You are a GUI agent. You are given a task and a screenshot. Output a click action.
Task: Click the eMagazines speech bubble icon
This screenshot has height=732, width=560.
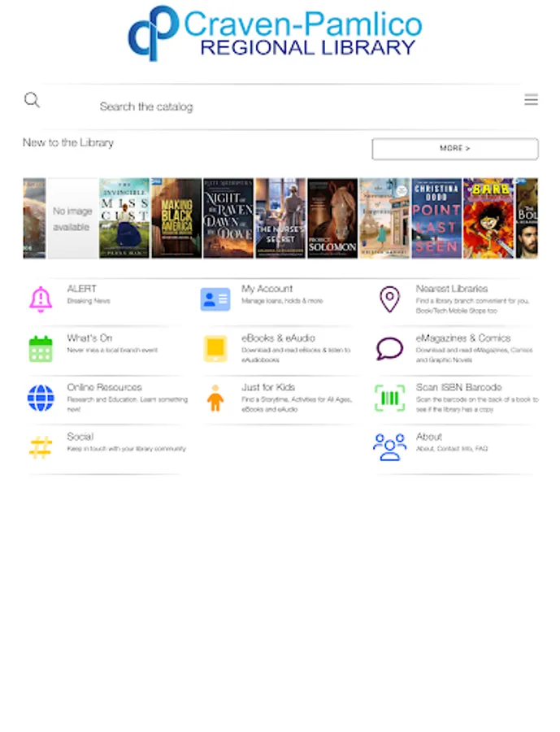[389, 349]
